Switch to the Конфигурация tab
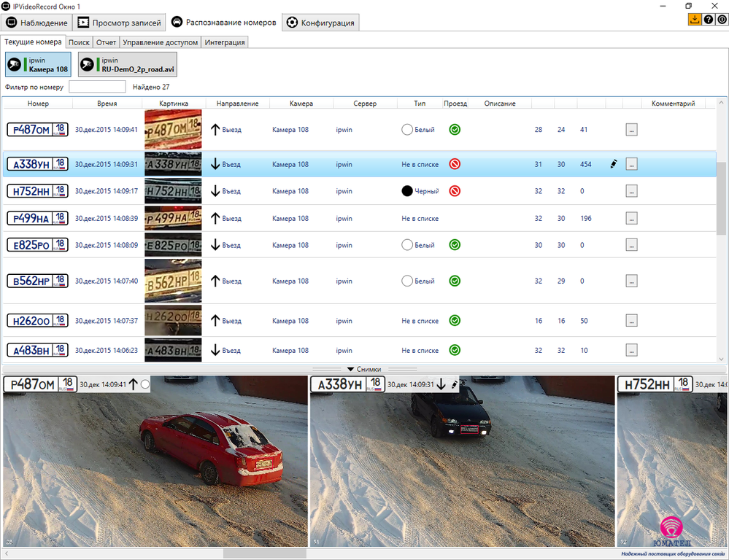Screen dimensions: 729x560 pyautogui.click(x=321, y=23)
